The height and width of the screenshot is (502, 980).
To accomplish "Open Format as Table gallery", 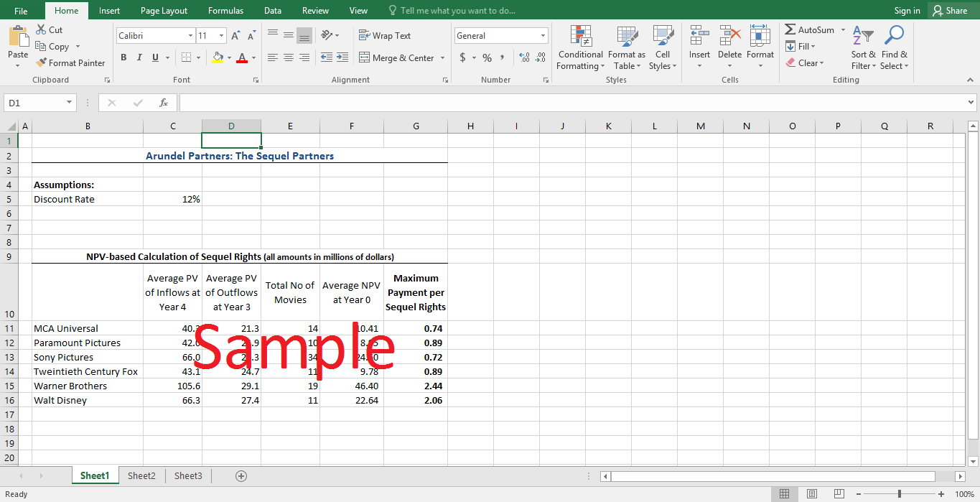I will coord(627,47).
